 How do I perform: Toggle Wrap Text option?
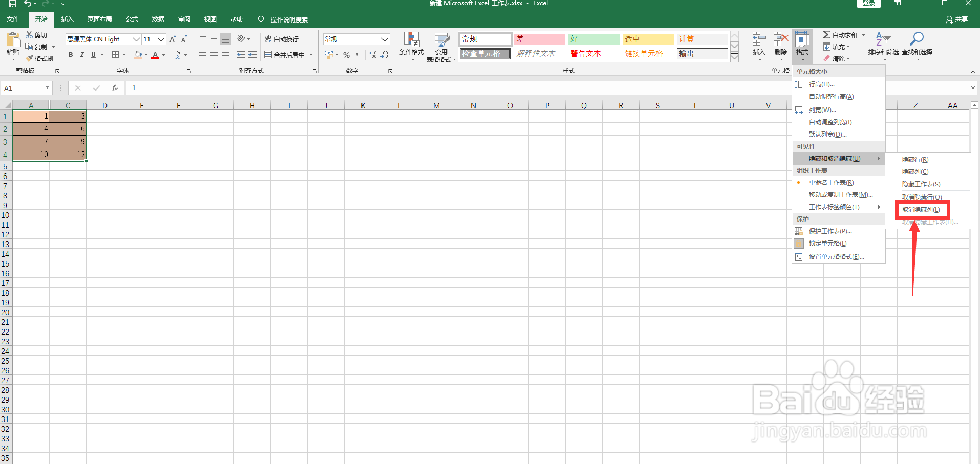282,39
